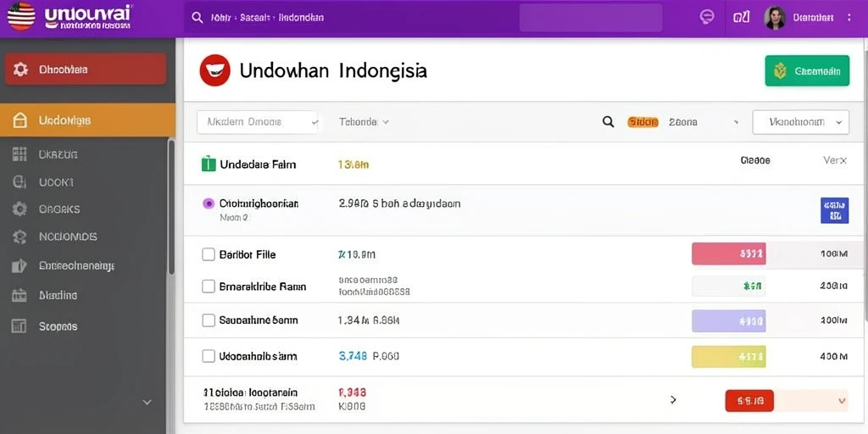Click the Ctobnrighoorkan row name
The image size is (868, 434).
[x=259, y=203]
